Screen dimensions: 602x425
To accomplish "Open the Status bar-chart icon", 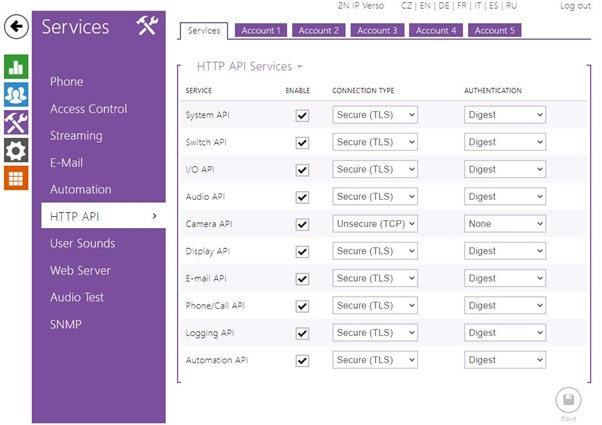I will 15,67.
